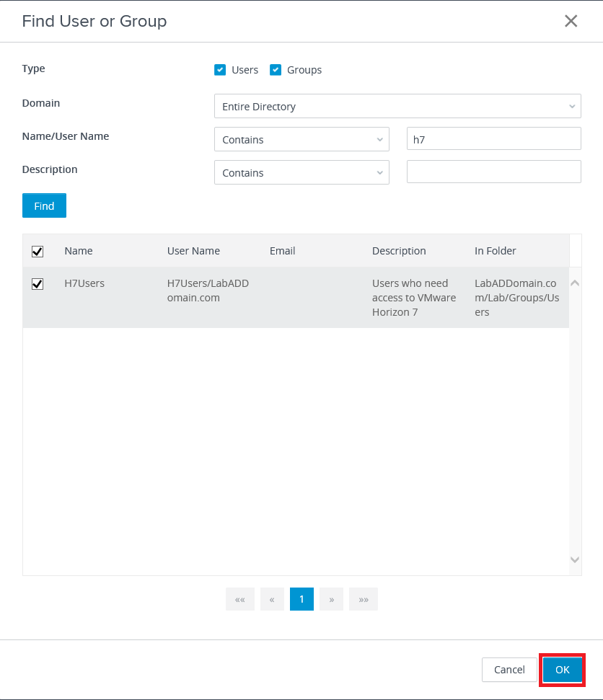This screenshot has height=700, width=603.
Task: Sort results by Name column header
Action: pyautogui.click(x=79, y=251)
